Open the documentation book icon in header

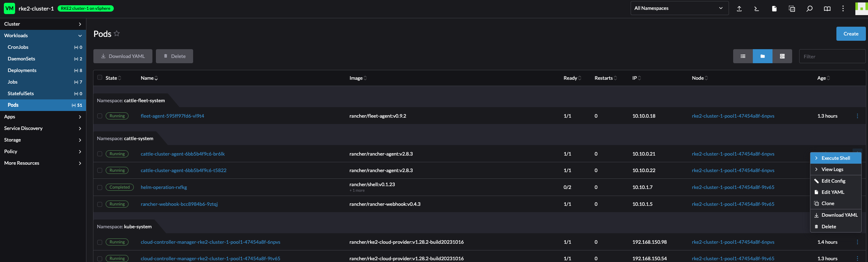click(827, 8)
